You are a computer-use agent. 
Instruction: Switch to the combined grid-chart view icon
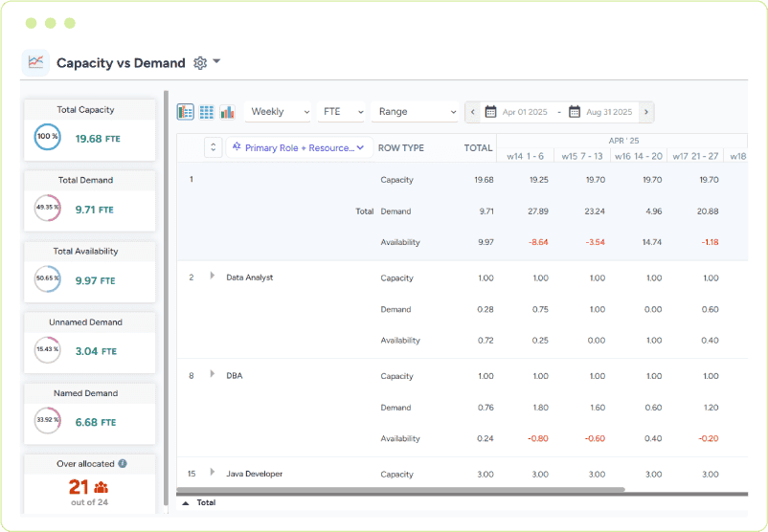pyautogui.click(x=185, y=112)
